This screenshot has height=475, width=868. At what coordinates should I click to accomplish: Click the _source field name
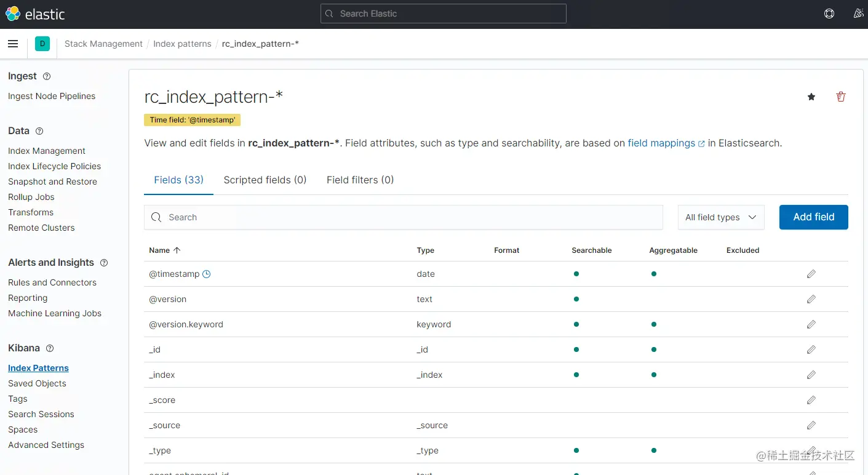tap(165, 425)
